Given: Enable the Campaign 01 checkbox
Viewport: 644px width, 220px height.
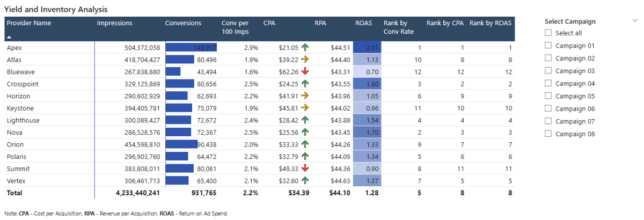Looking at the screenshot, I should pyautogui.click(x=548, y=46).
